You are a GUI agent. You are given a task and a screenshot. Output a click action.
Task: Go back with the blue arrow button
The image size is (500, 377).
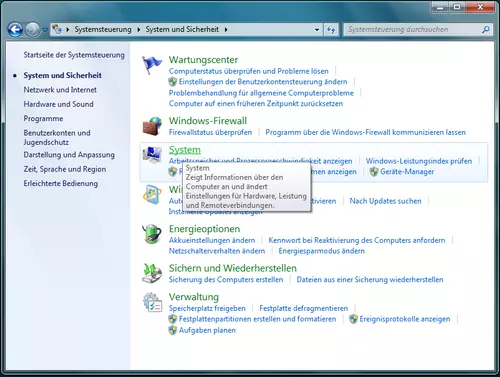15,30
